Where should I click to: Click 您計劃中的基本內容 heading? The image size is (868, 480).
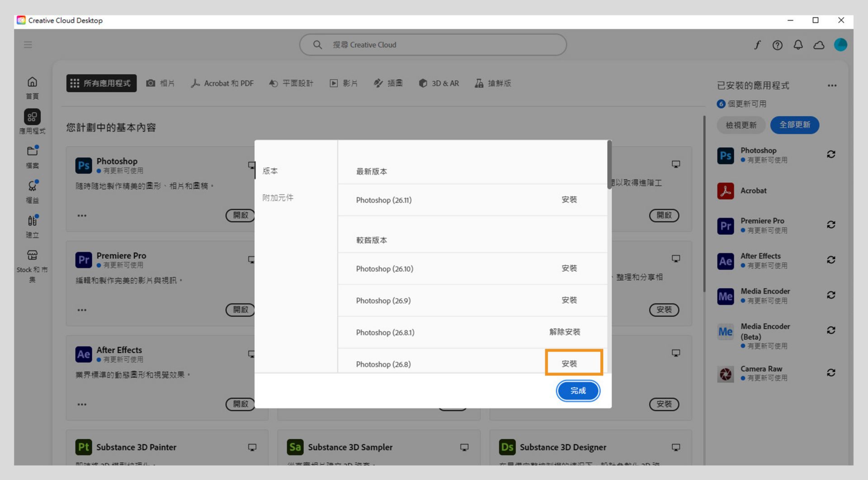(111, 128)
